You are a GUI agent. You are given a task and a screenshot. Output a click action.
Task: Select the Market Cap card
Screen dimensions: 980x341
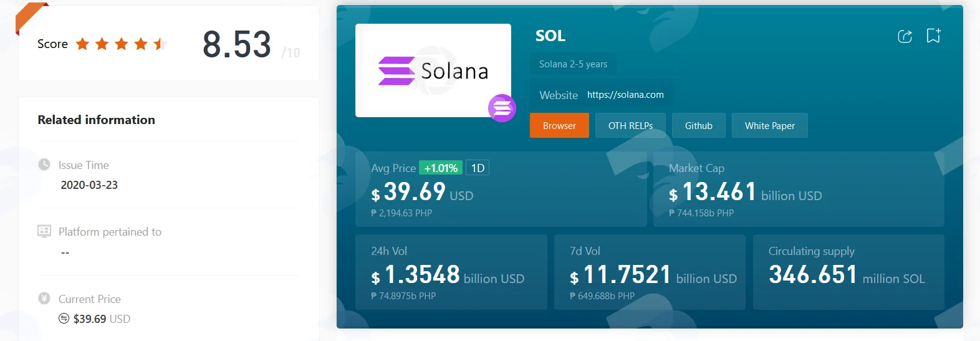point(799,190)
